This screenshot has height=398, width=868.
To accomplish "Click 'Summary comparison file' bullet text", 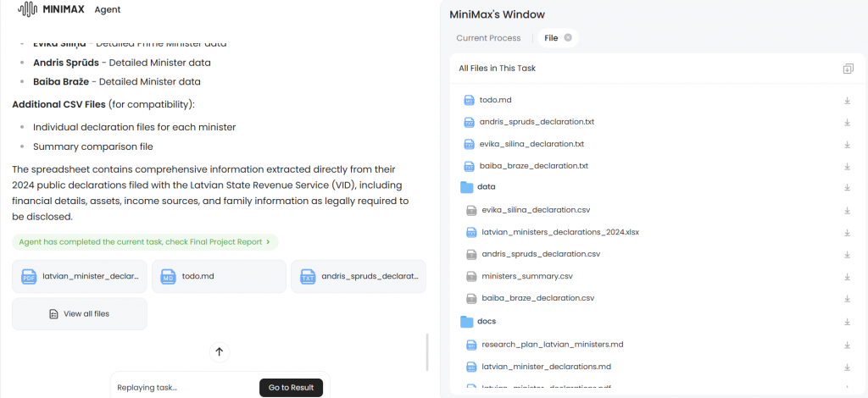I will tap(93, 147).
